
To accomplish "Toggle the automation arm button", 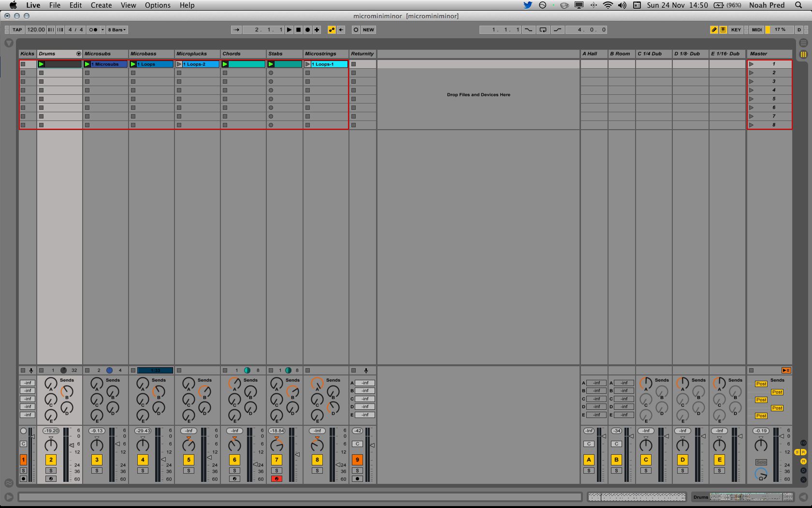I will (332, 30).
